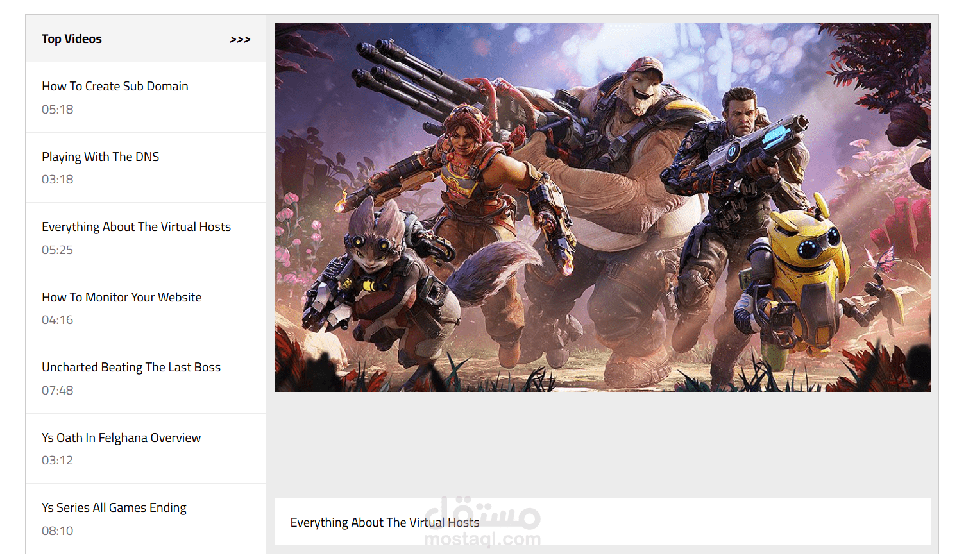Click the 05:25 duration label
966x560 pixels.
point(58,250)
